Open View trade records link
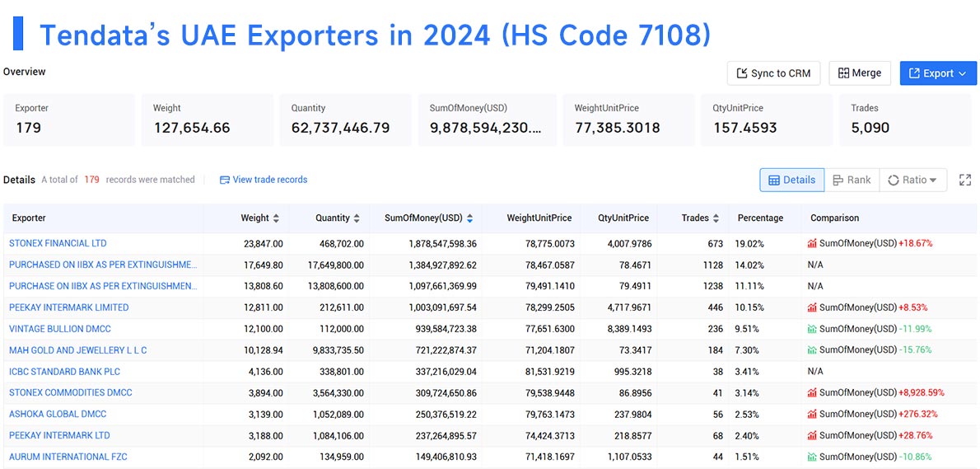Viewport: 980px width, 469px height. point(264,180)
